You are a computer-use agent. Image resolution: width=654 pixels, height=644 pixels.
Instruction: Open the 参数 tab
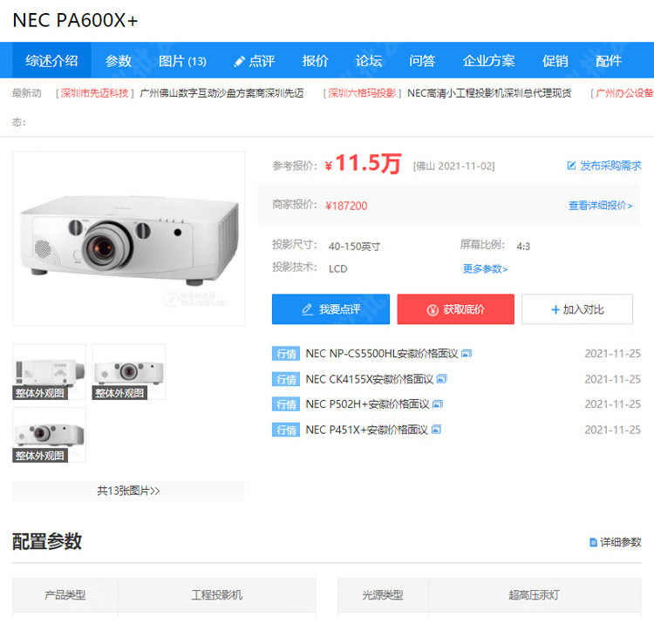click(119, 61)
